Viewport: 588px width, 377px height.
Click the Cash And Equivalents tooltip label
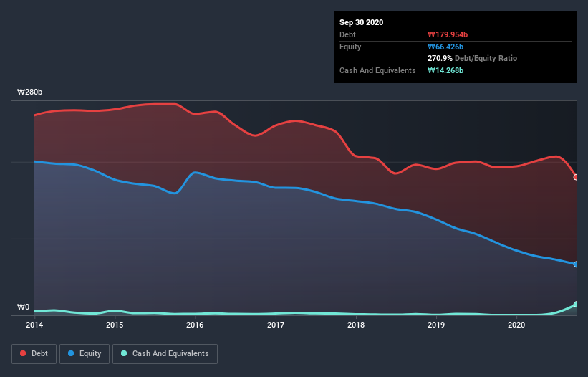[377, 70]
